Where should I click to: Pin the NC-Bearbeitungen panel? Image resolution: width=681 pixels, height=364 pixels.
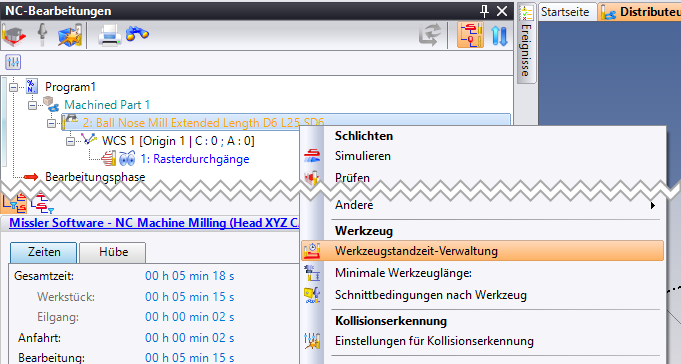tap(484, 11)
